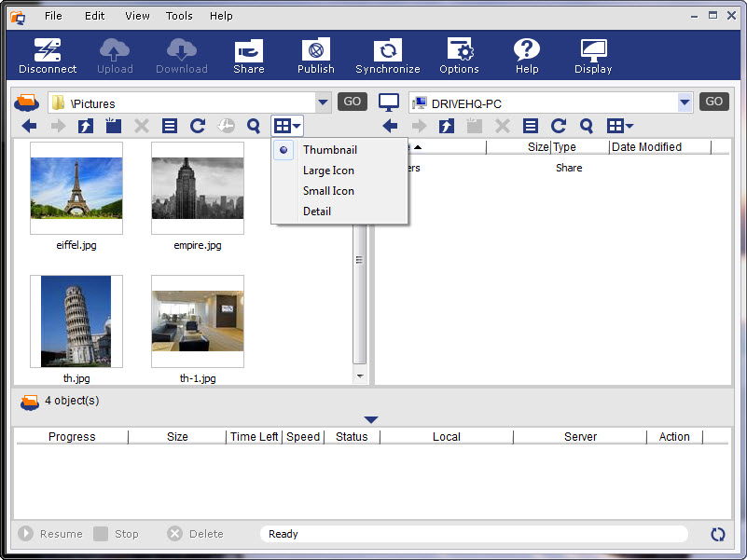Select the eiffel.jpg thumbnail
747x560 pixels.
coord(76,188)
